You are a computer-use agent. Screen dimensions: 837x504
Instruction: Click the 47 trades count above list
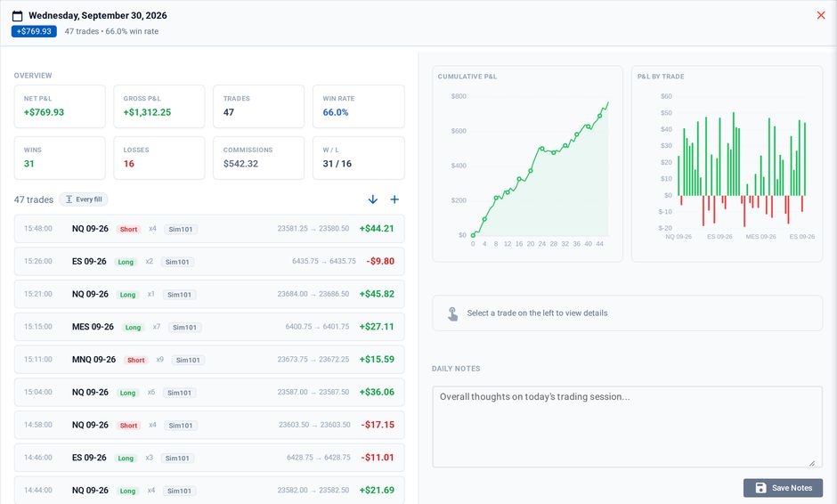(x=34, y=199)
